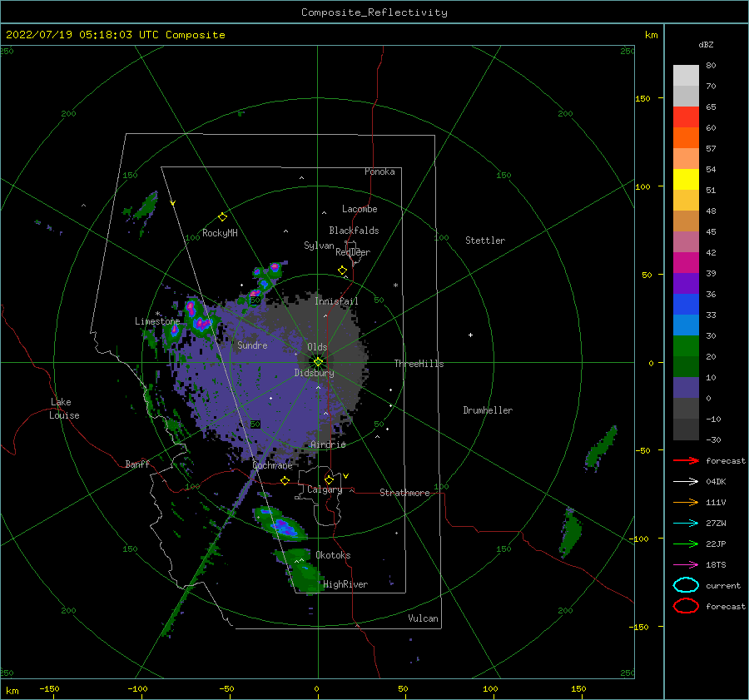Viewport: 749px width, 700px height.
Task: Click the yellow diamond marker below RedDeer
Action: [342, 271]
